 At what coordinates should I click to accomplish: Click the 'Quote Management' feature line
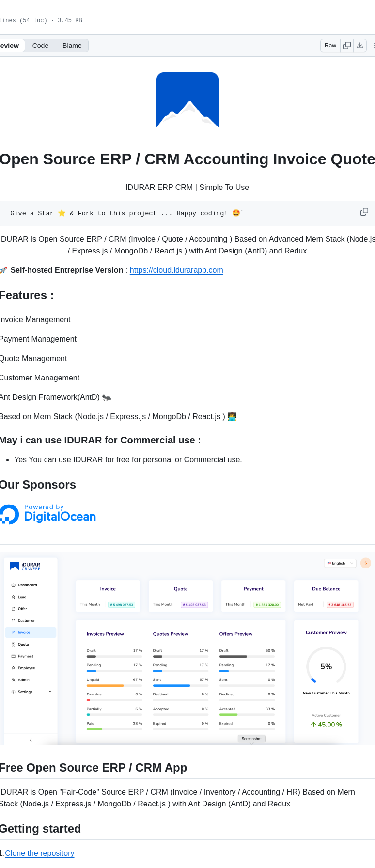[x=33, y=358]
